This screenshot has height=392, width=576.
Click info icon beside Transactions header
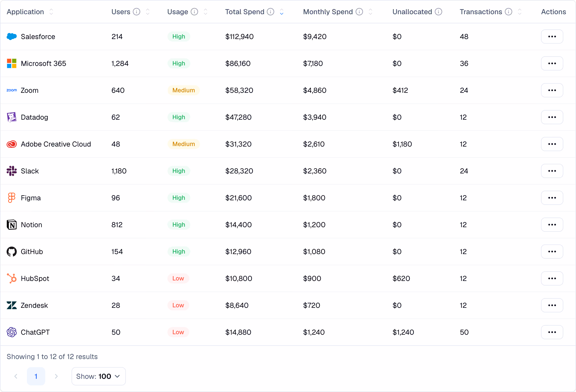pos(509,12)
